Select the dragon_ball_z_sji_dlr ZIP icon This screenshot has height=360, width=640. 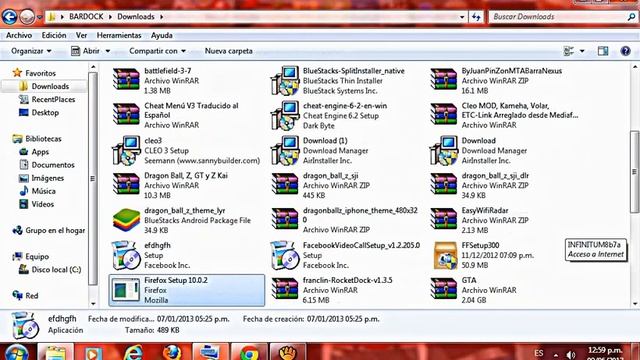point(444,184)
